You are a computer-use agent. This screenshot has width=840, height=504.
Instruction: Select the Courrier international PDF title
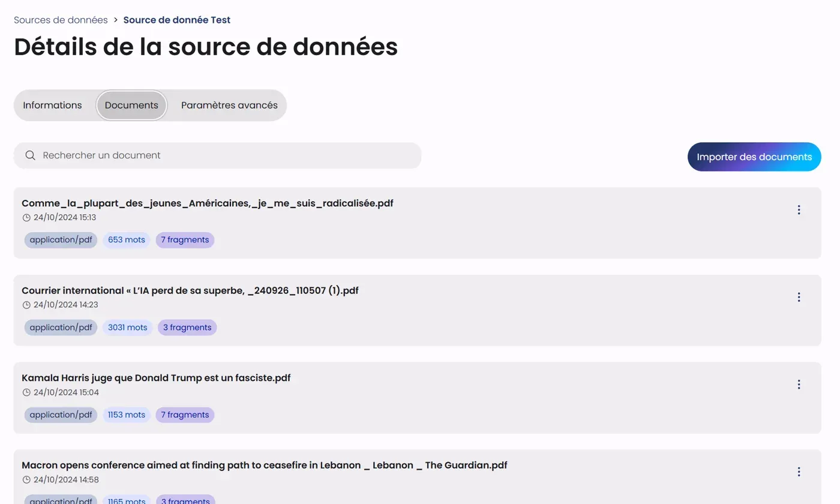coord(190,290)
